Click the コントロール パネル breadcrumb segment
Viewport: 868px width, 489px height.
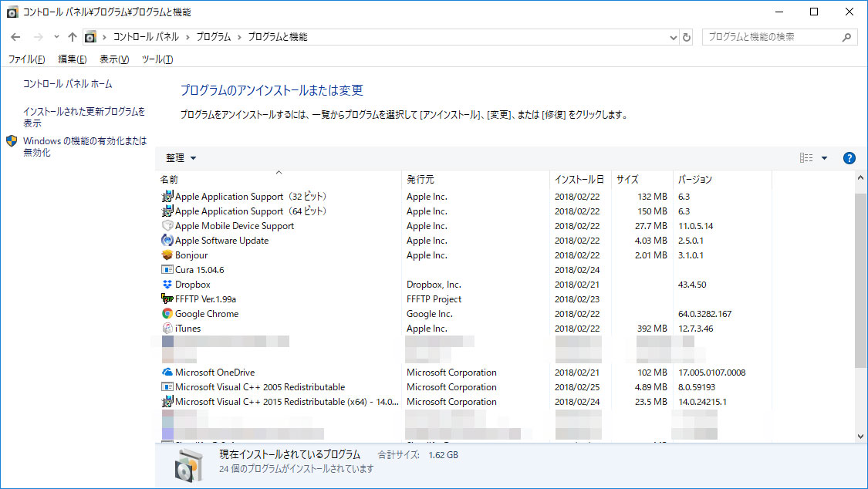point(146,37)
